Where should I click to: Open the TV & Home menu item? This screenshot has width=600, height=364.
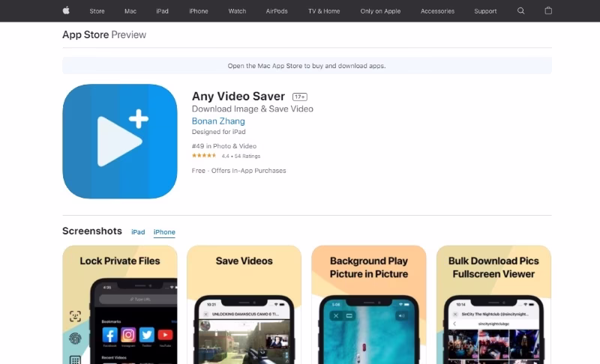[x=324, y=11]
